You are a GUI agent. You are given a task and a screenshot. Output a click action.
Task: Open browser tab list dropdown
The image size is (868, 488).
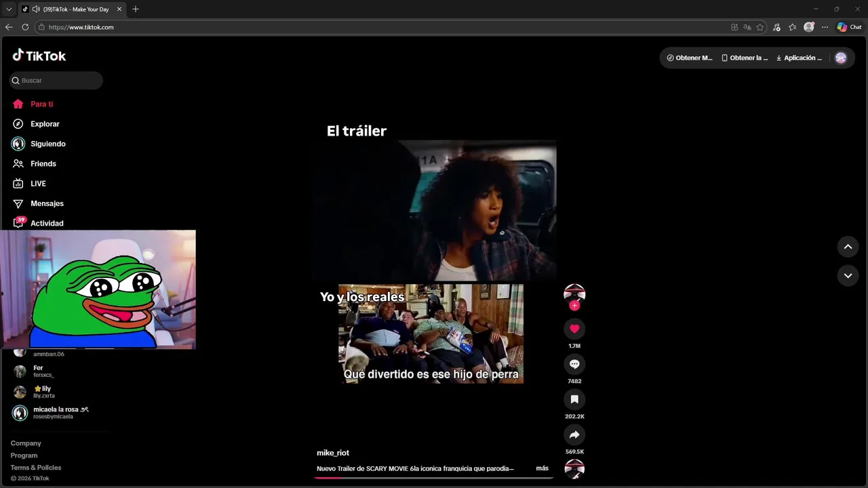coord(9,9)
